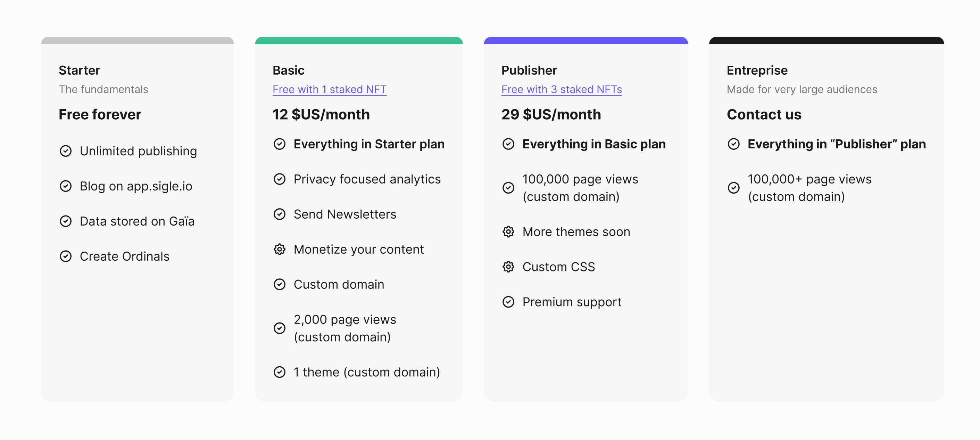Viewport: 980px width, 440px height.
Task: Click the gear icon next to Custom CSS
Action: [x=508, y=267]
